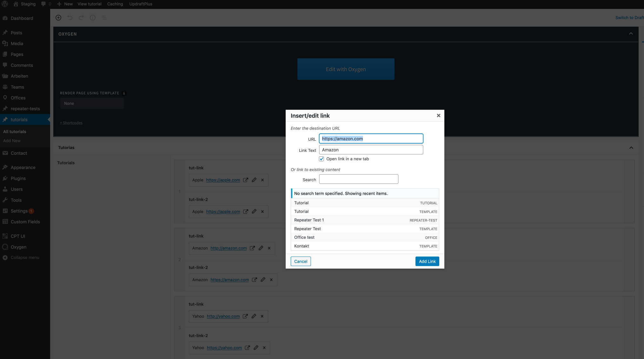The width and height of the screenshot is (644, 359).
Task: Click the Add Link button
Action: pyautogui.click(x=427, y=261)
